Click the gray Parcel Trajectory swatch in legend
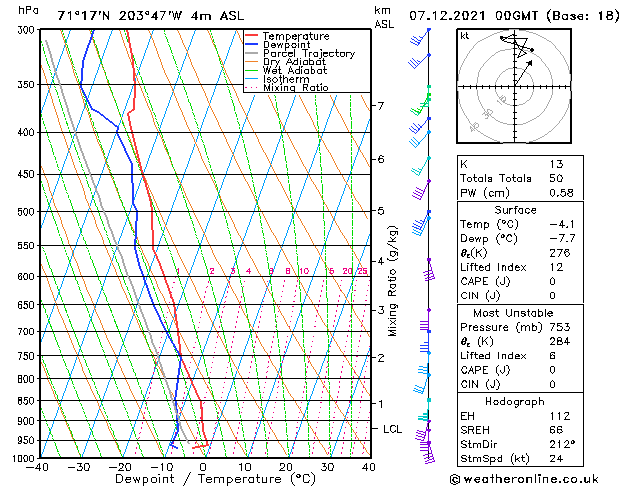 click(x=252, y=53)
